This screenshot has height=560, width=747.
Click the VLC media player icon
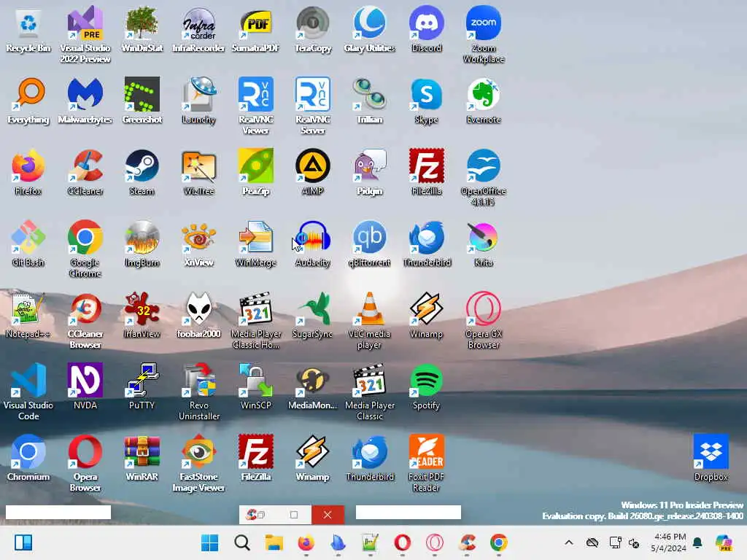[x=370, y=320]
